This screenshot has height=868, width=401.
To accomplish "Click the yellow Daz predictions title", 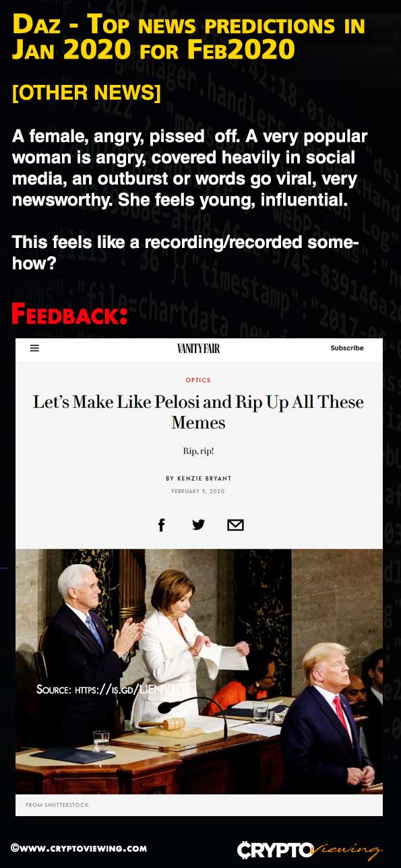I will 189,38.
